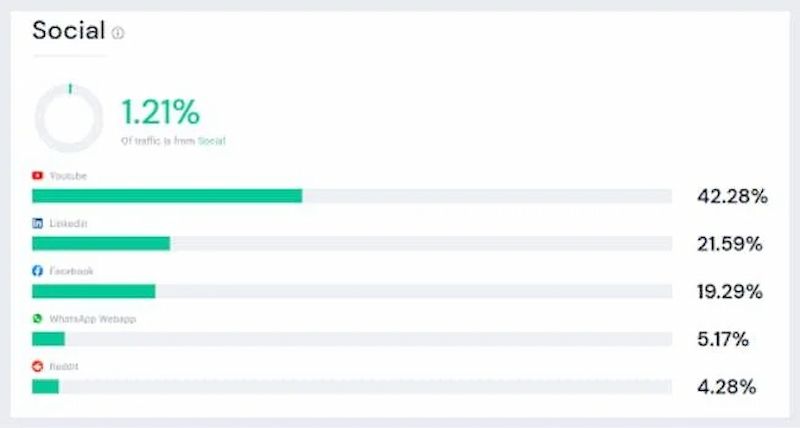The width and height of the screenshot is (800, 428).
Task: Click the Youtube traffic share bar
Action: [352, 196]
